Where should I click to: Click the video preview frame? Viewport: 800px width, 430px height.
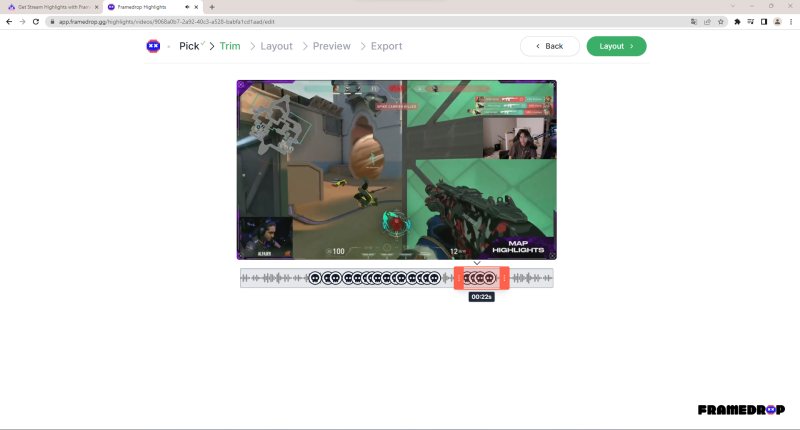point(396,170)
